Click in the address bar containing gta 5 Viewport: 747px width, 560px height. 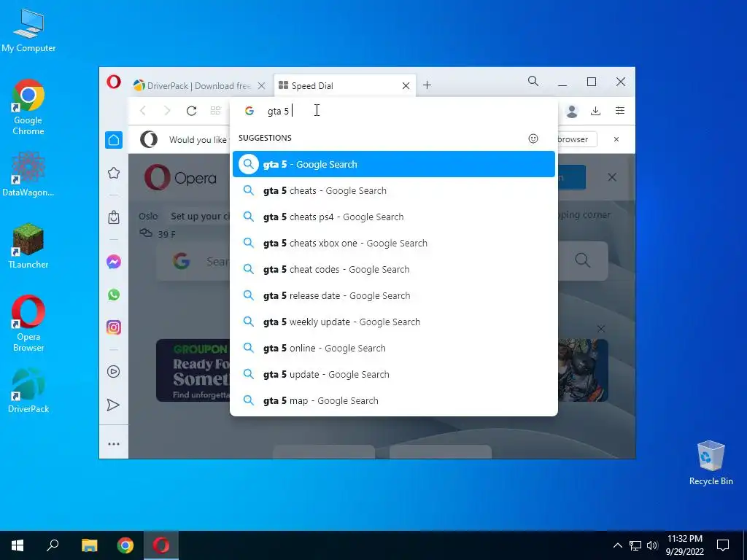tap(393, 111)
